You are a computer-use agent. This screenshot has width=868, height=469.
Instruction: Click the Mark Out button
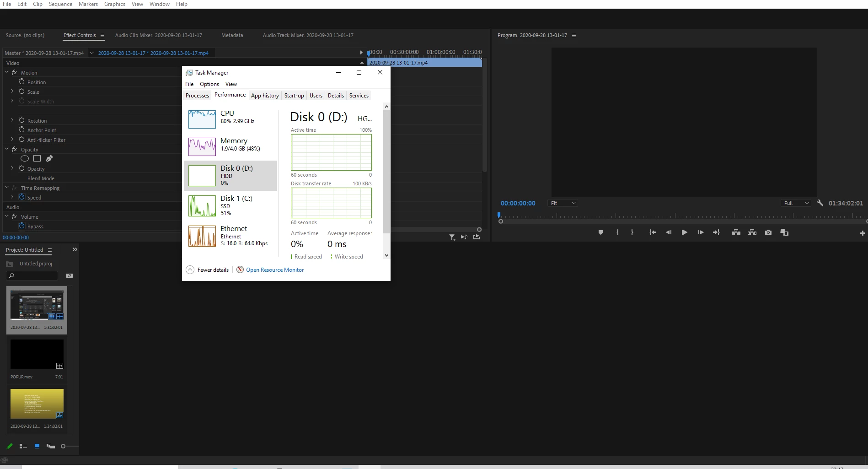[632, 232]
